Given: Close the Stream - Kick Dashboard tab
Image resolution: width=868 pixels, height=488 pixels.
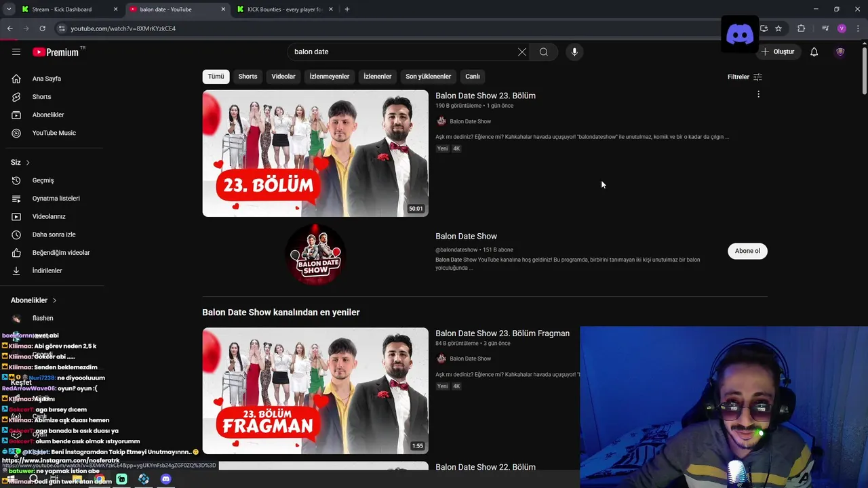Looking at the screenshot, I should pyautogui.click(x=116, y=9).
